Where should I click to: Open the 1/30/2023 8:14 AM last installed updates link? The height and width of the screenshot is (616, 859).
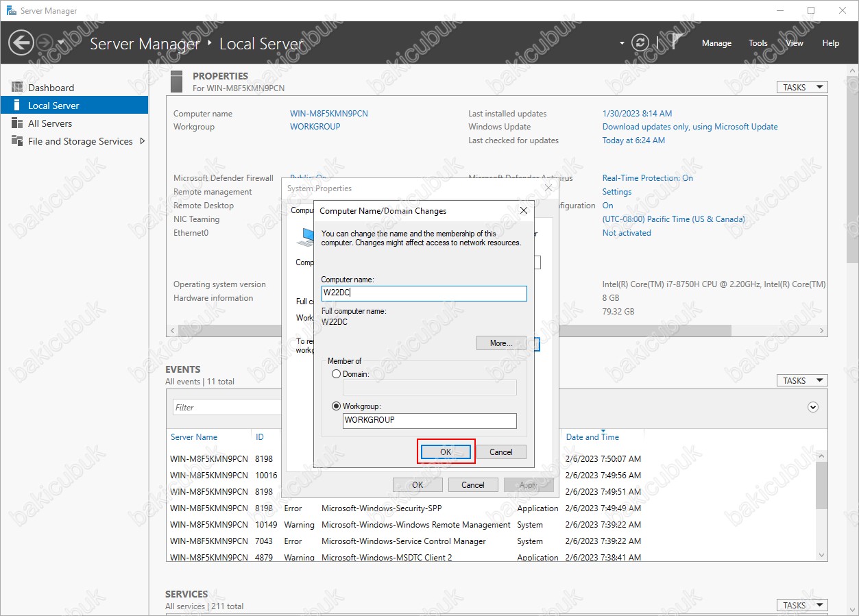pyautogui.click(x=637, y=114)
